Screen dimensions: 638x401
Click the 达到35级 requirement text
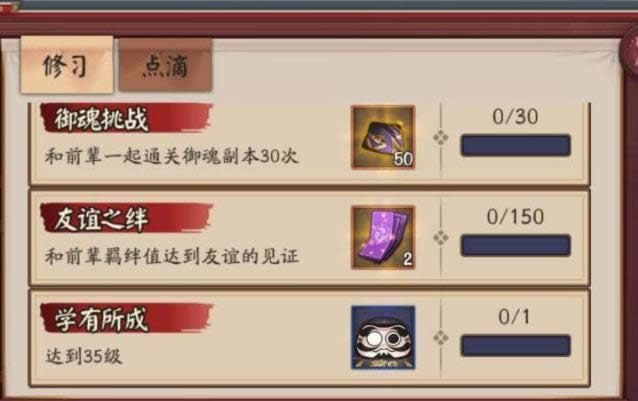coord(84,357)
